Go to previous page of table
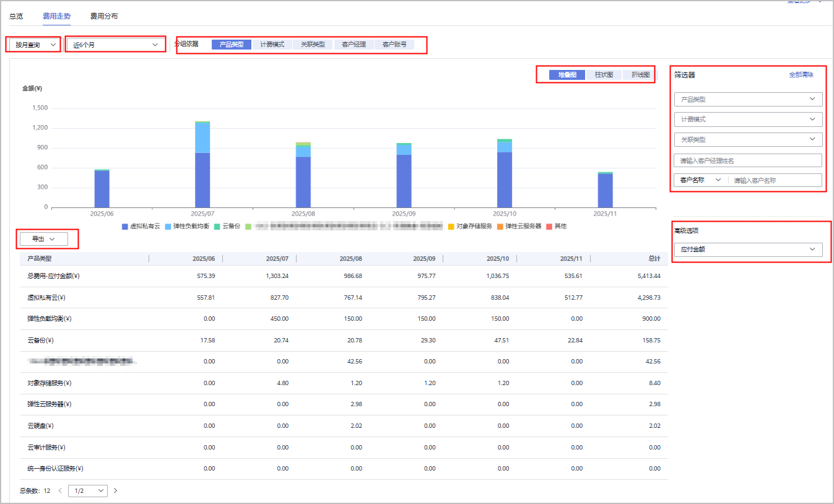834x504 pixels. [60, 490]
